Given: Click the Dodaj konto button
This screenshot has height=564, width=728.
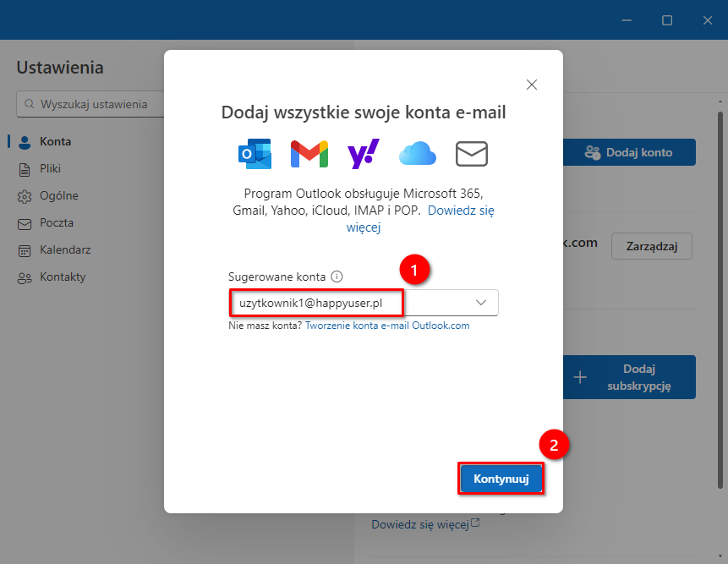Looking at the screenshot, I should (629, 152).
